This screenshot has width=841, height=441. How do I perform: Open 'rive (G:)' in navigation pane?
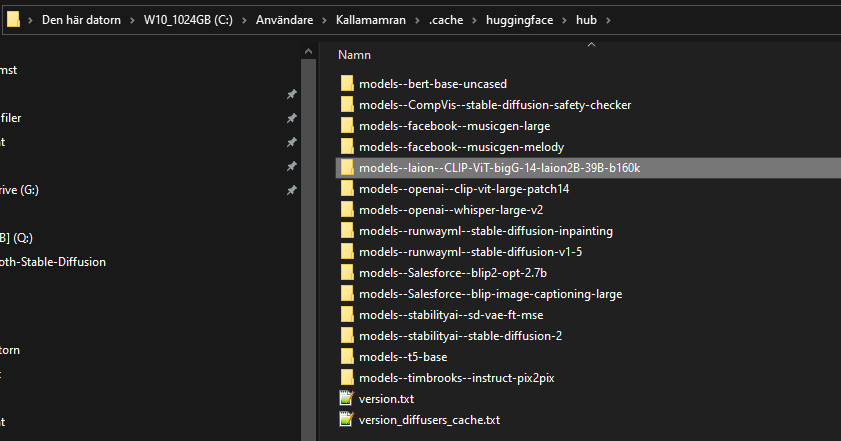[x=19, y=190]
